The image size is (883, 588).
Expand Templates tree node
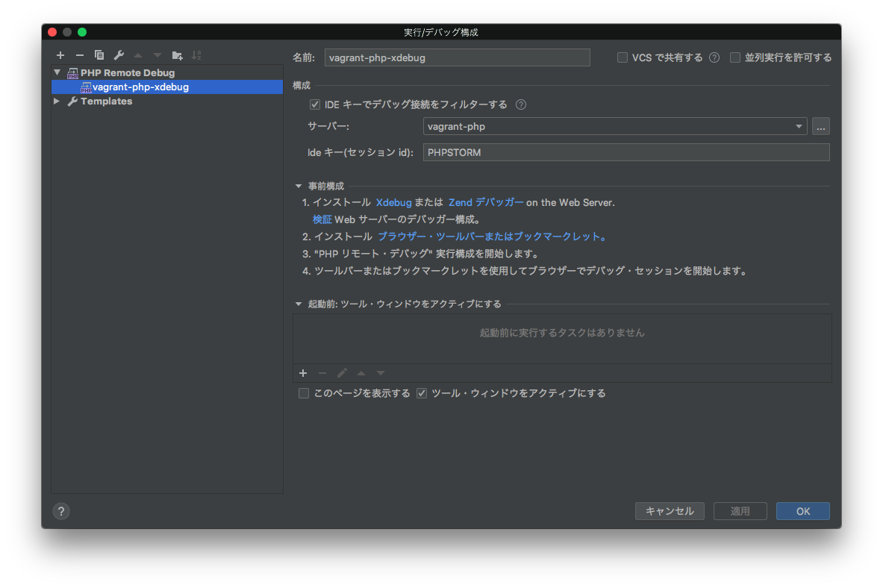[57, 101]
